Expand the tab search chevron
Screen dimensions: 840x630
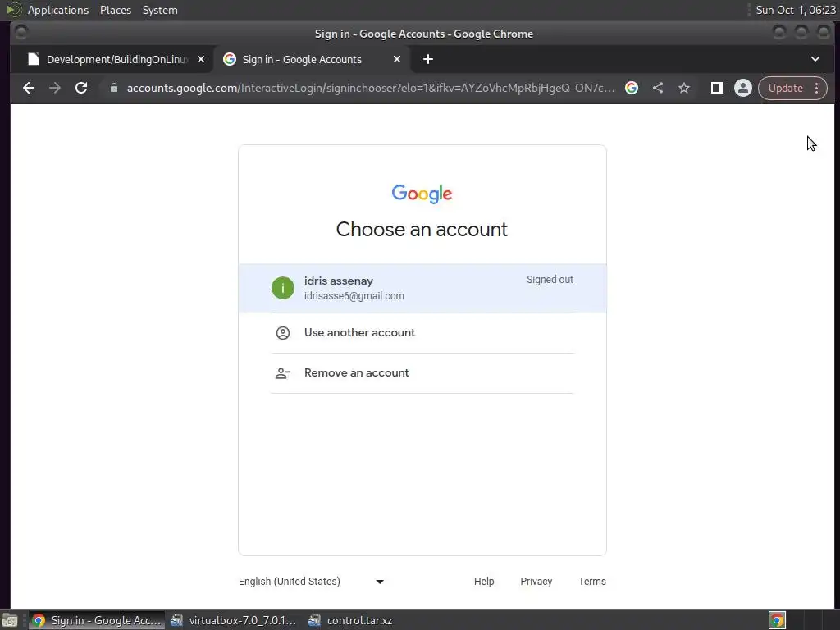815,59
